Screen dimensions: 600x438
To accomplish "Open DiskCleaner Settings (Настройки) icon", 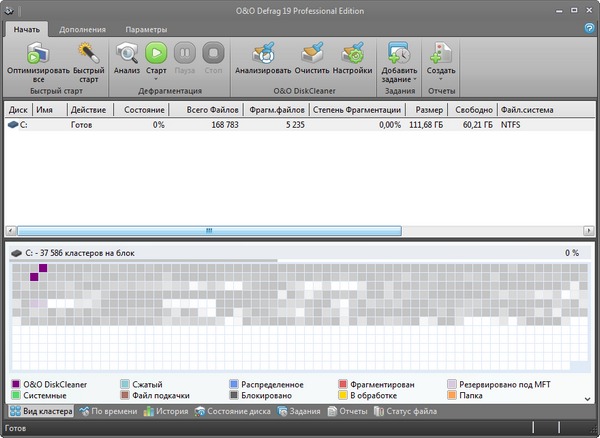I will tap(353, 52).
